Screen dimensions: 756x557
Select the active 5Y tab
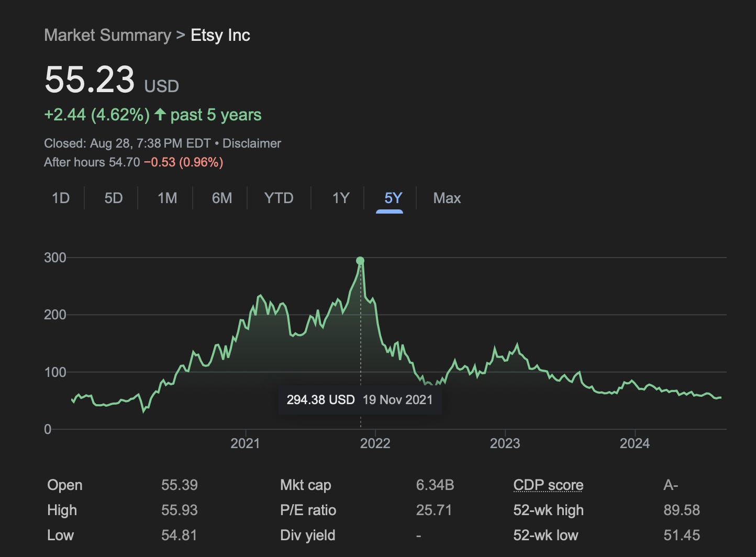pyautogui.click(x=393, y=198)
